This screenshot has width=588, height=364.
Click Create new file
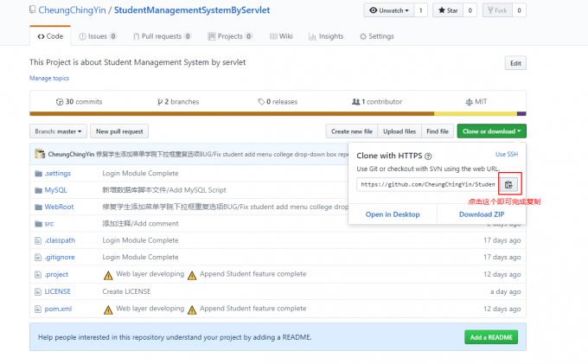(x=352, y=131)
